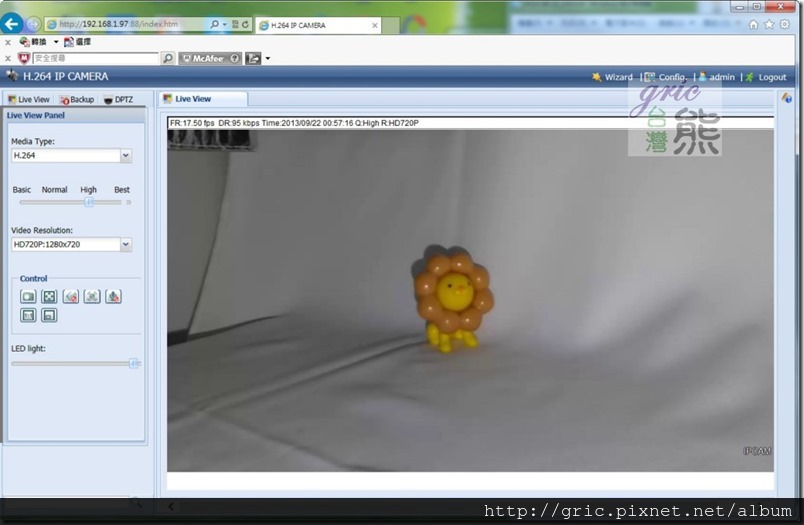The image size is (804, 525).
Task: Click the live video feed
Action: pos(470,300)
